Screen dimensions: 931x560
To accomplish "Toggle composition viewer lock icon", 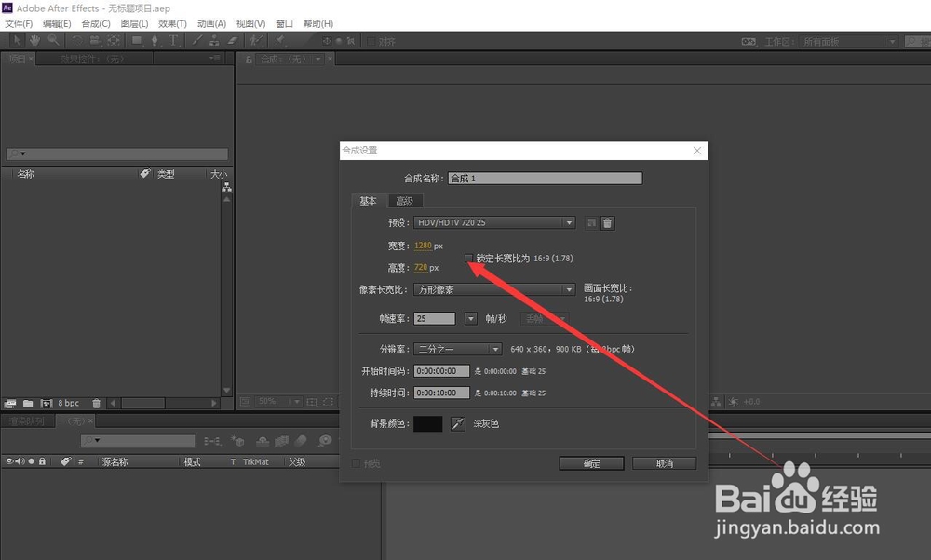I will (x=249, y=60).
